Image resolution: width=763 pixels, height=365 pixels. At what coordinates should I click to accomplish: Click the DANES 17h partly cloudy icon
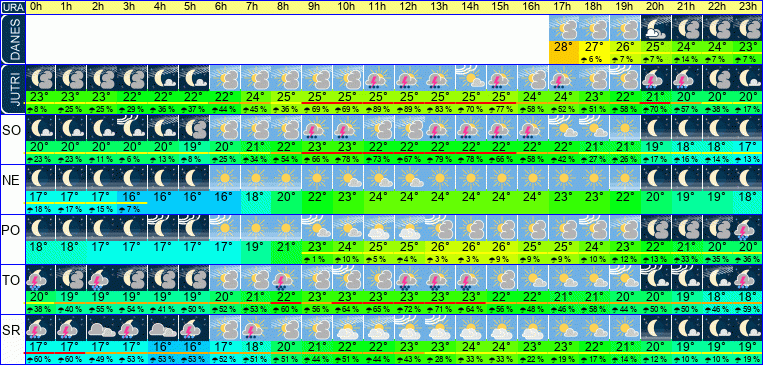(564, 28)
